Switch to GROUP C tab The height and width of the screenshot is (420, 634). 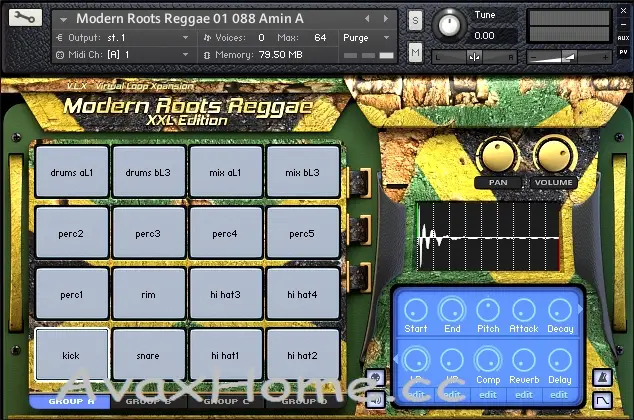[x=226, y=401]
